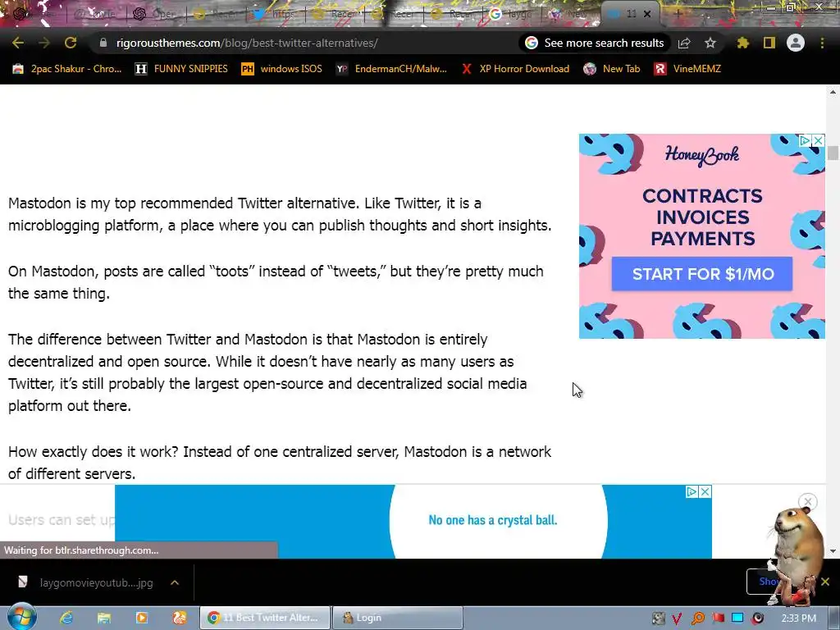Image resolution: width=840 pixels, height=630 pixels.
Task: Open 2pac Shakur bookmark
Action: point(67,69)
